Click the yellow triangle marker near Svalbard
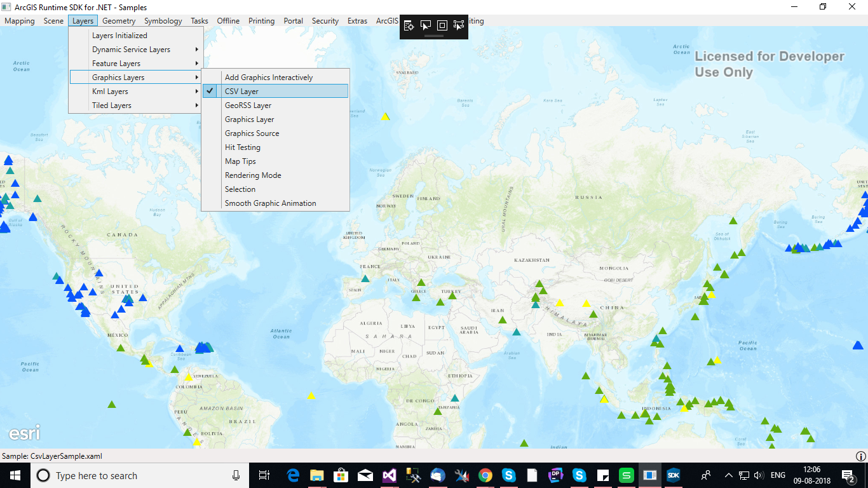Image resolution: width=868 pixels, height=488 pixels. pos(385,117)
